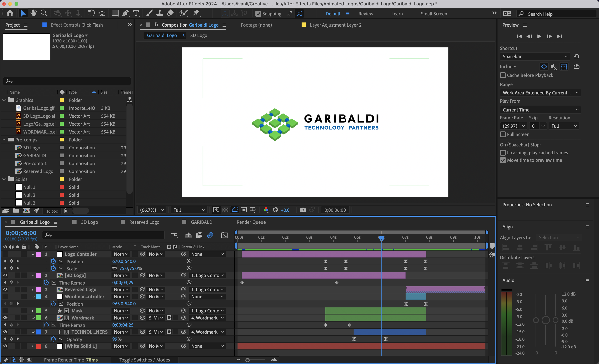This screenshot has width=599, height=364.
Task: Play the preview
Action: 539,36
